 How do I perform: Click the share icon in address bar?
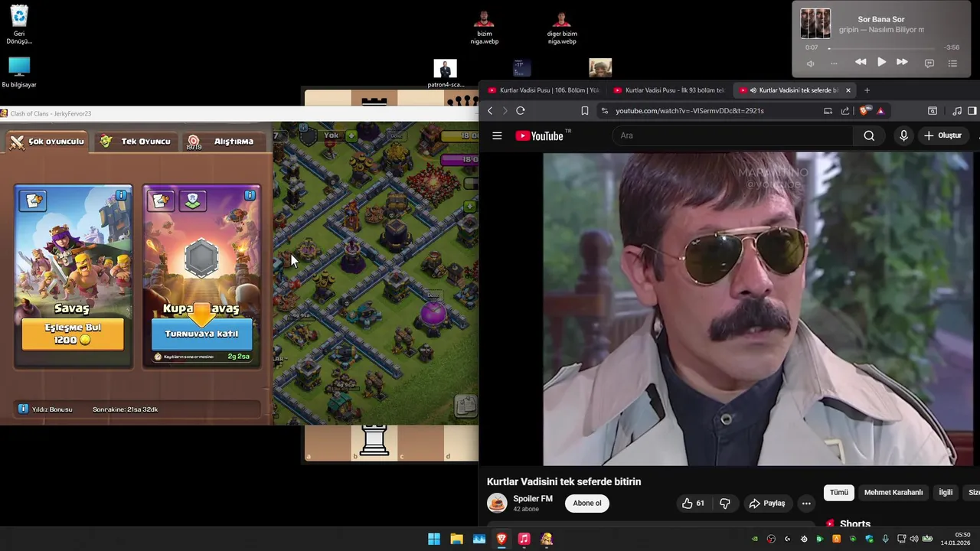point(845,111)
